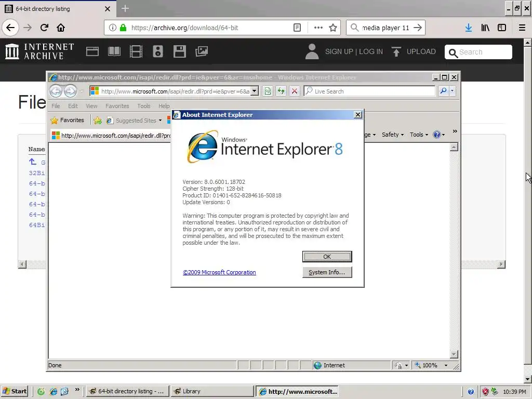Image resolution: width=532 pixels, height=399 pixels.
Task: Click Internet Archive logo
Action: pyautogui.click(x=39, y=51)
